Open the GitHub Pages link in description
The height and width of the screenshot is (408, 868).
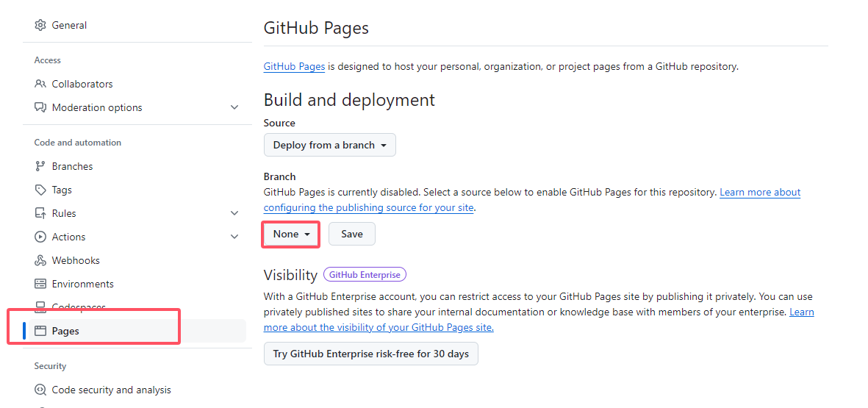tap(294, 66)
